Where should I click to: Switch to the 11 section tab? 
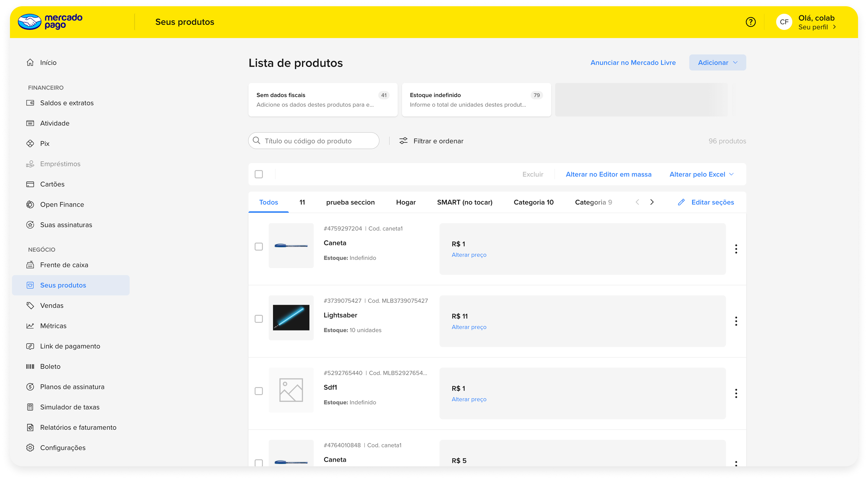pos(302,202)
